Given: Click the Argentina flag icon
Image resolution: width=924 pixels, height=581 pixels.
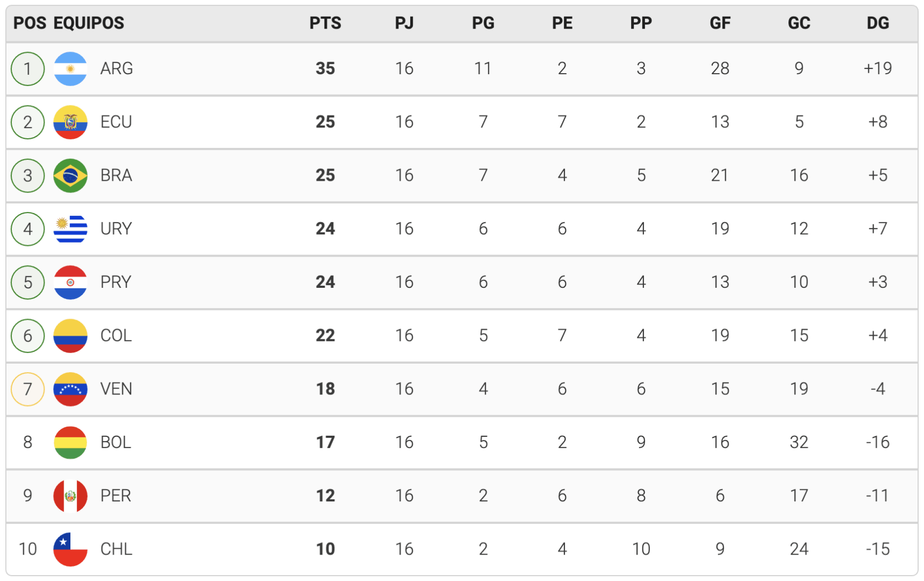Looking at the screenshot, I should [70, 69].
